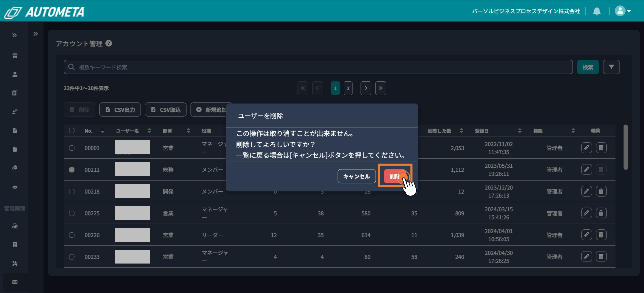This screenshot has width=644, height=293.
Task: Open the user avatar account menu
Action: (623, 11)
